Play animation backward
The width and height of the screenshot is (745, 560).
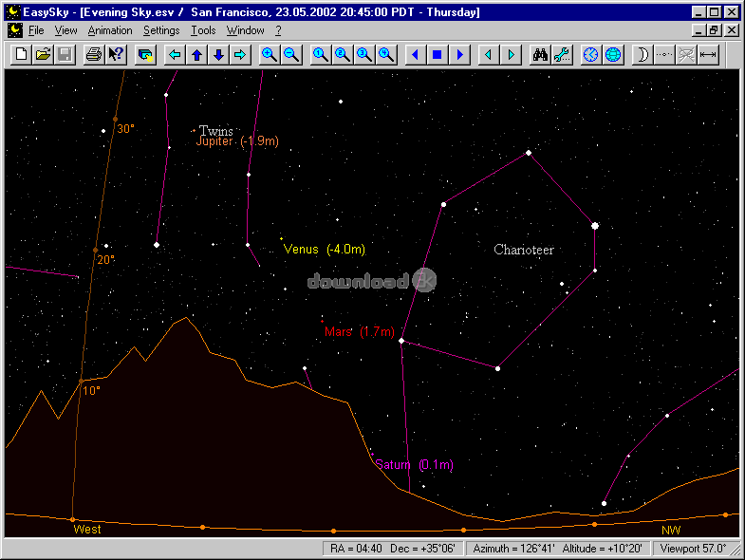point(416,55)
